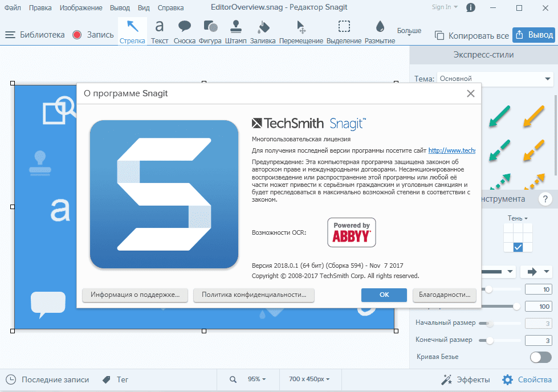
Task: Click the checked shadow direction cell
Action: (x=518, y=247)
